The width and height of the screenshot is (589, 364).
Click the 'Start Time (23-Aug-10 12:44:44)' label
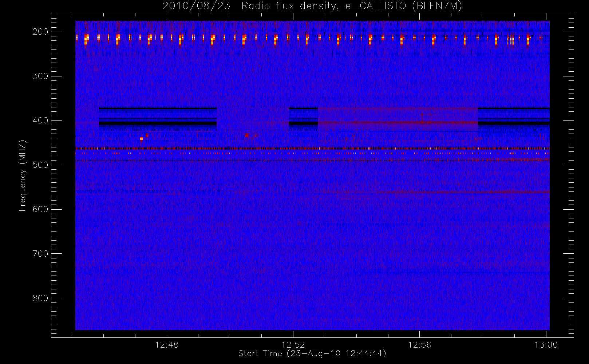pyautogui.click(x=312, y=353)
